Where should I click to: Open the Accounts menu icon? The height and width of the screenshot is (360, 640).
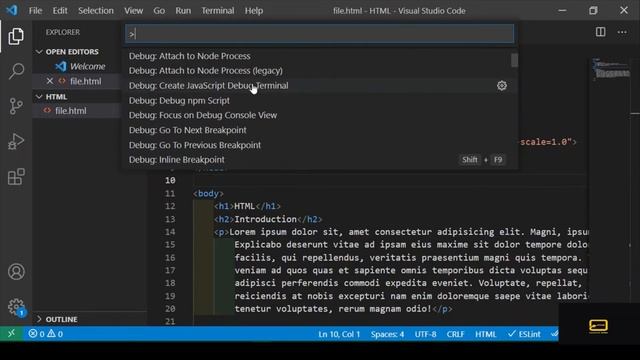click(x=16, y=272)
